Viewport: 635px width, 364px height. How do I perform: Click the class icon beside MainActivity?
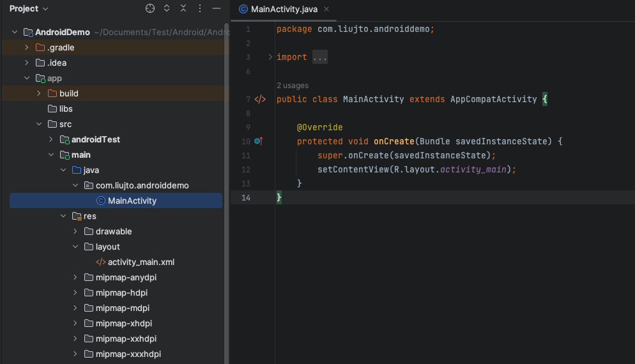[101, 201]
